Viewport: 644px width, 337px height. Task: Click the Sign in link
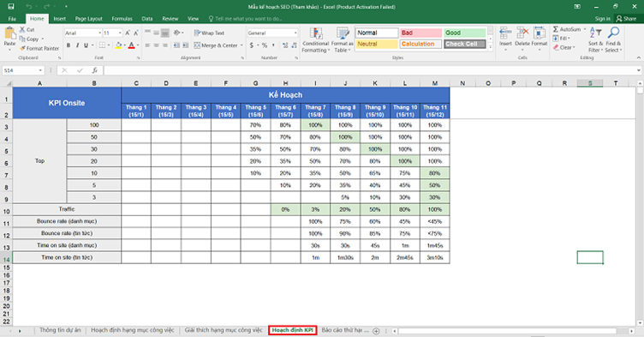point(603,19)
